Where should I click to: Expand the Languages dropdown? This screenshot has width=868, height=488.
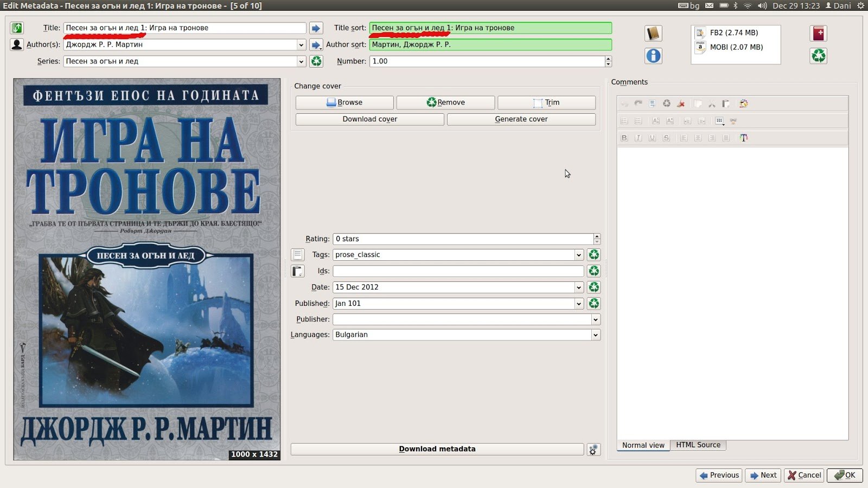(595, 335)
